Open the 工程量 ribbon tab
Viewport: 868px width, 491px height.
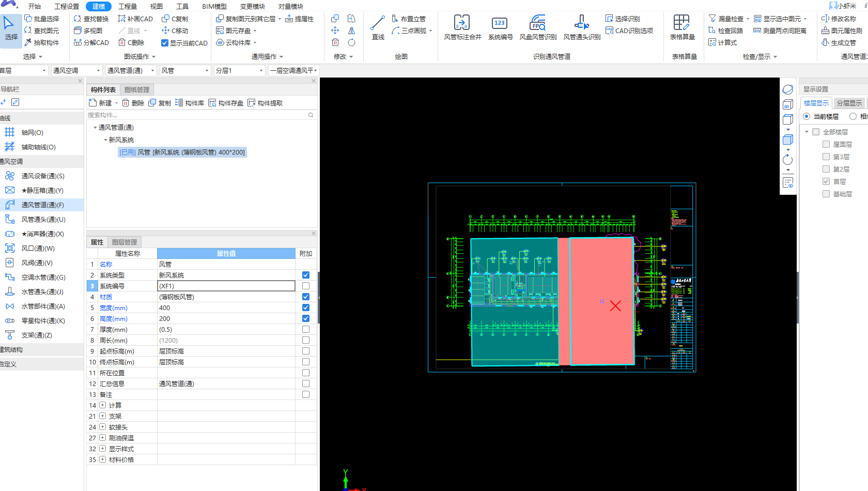point(128,6)
